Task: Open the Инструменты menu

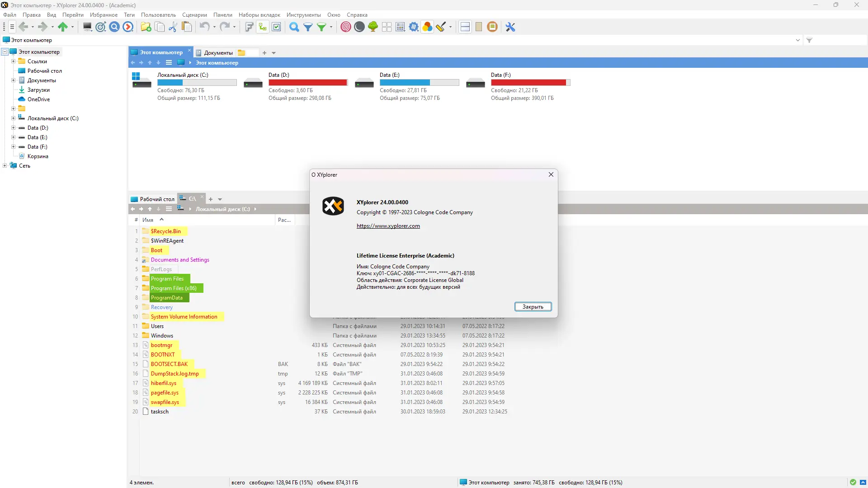Action: (x=303, y=15)
